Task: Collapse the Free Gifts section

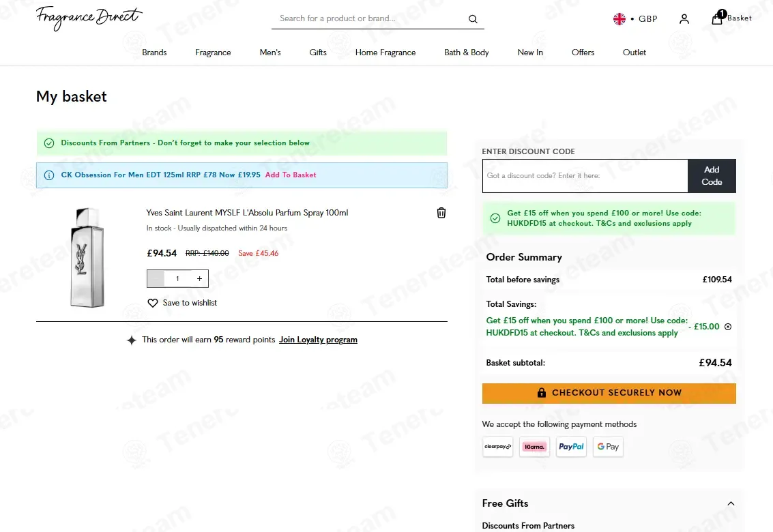Action: (x=731, y=503)
